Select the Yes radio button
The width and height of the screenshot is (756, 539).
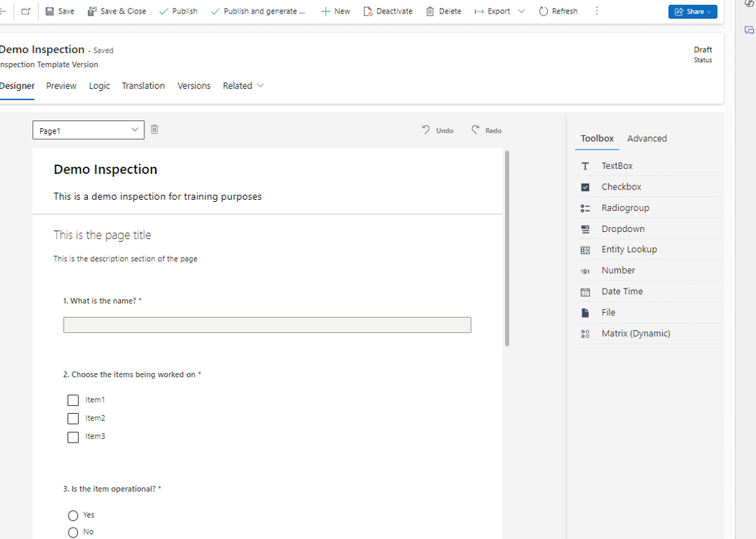(73, 515)
